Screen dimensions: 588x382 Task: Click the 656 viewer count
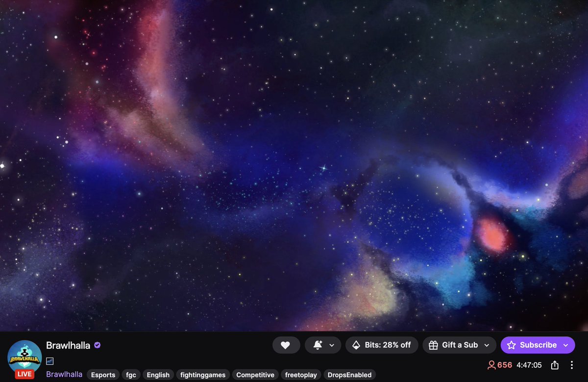click(x=500, y=365)
